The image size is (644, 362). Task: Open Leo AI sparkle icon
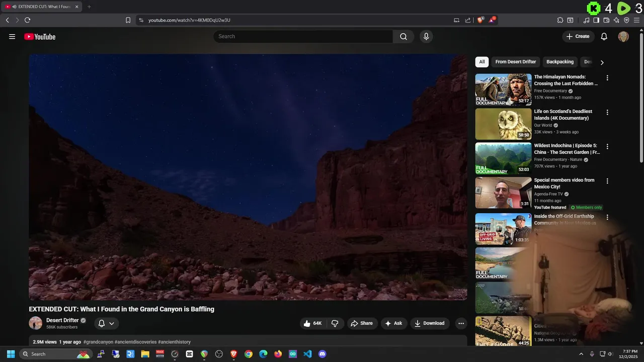(x=616, y=20)
